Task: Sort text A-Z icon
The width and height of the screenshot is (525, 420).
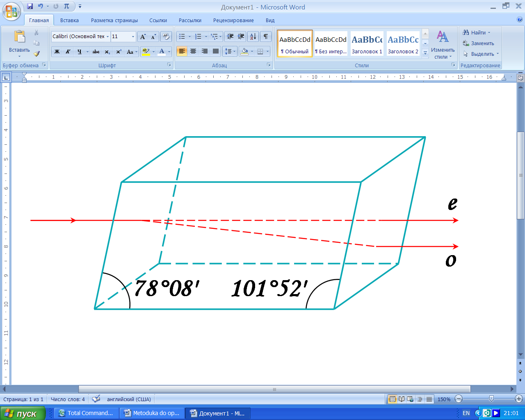Action: 253,37
